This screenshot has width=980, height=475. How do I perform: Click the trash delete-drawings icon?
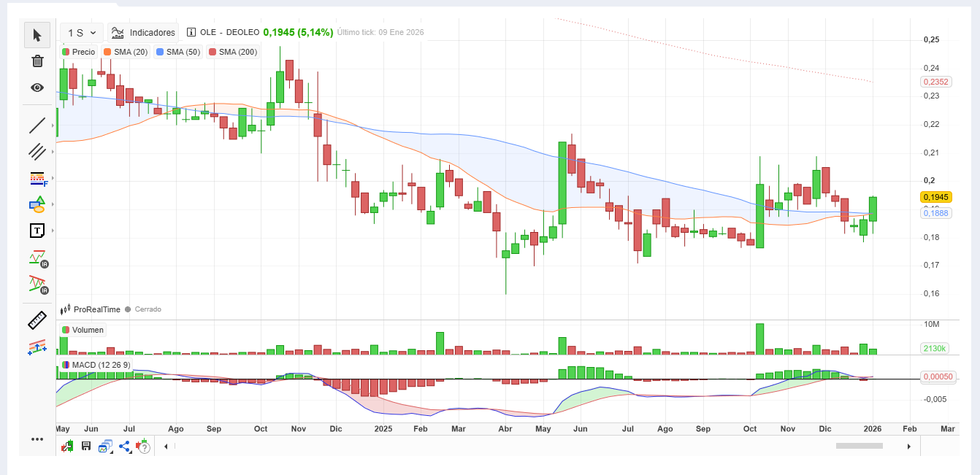[37, 61]
